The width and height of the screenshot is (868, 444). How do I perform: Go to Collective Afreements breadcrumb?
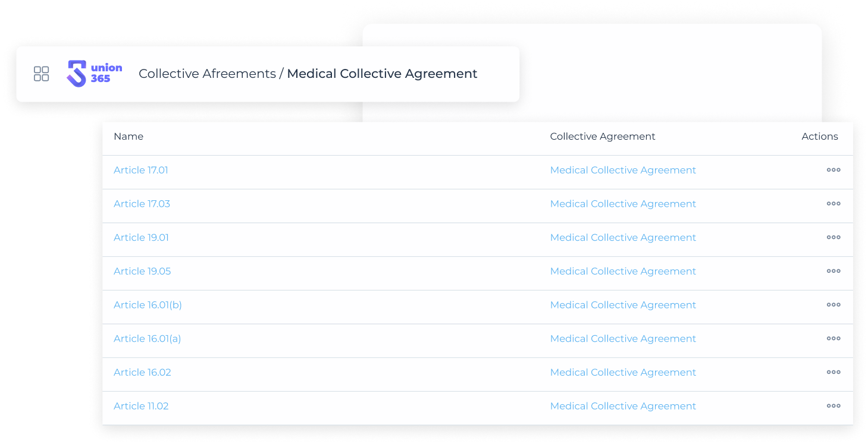(207, 74)
